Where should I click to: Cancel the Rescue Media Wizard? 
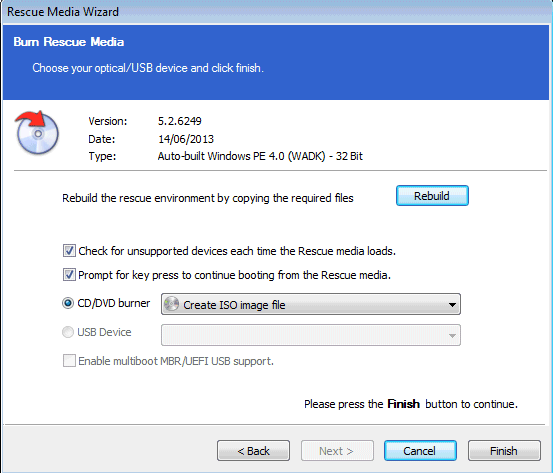420,450
